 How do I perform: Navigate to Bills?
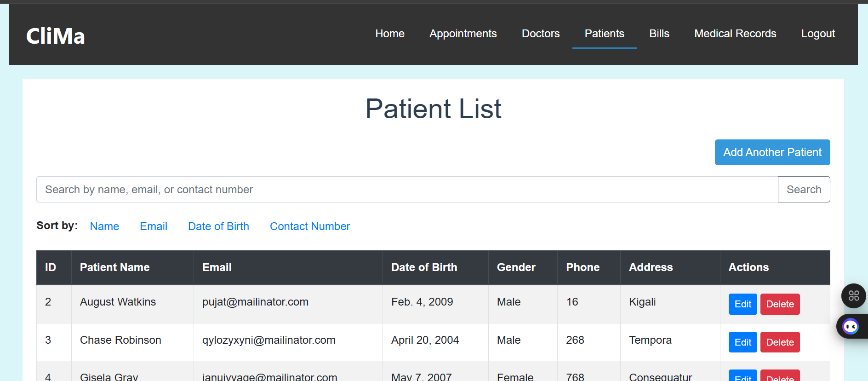(659, 34)
